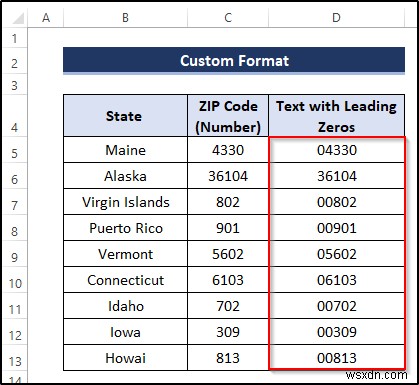This screenshot has width=419, height=385.
Task: Select column A header
Action: [x=46, y=17]
